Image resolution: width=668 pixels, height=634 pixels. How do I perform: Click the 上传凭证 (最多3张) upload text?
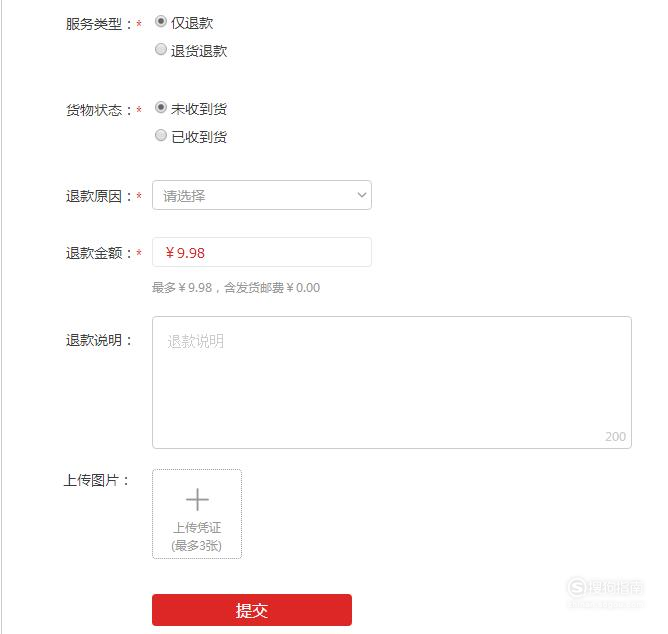[197, 536]
